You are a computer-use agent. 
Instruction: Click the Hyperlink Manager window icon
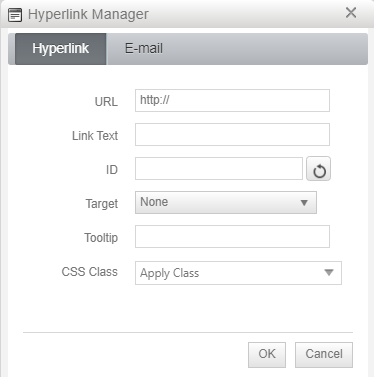(15, 15)
